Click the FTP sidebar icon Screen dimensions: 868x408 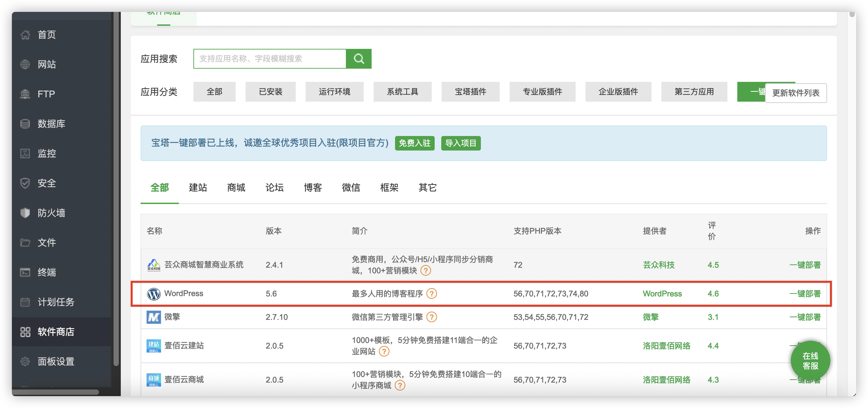[x=25, y=94]
